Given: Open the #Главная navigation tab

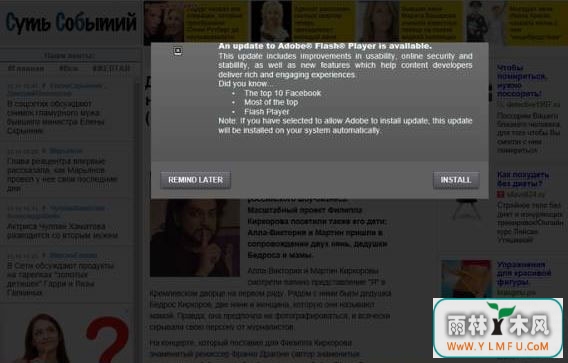Looking at the screenshot, I should [26, 68].
